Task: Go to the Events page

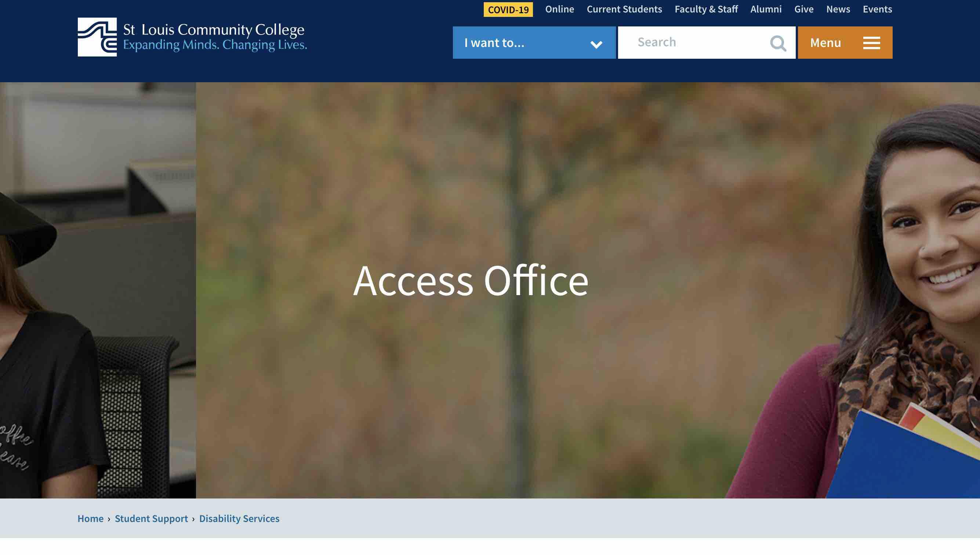Action: point(877,9)
